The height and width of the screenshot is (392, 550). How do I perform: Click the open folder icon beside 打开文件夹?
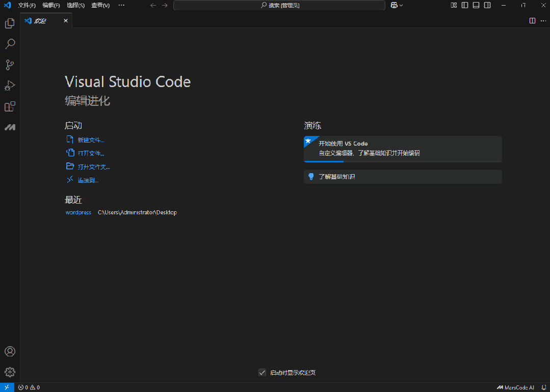click(x=70, y=166)
